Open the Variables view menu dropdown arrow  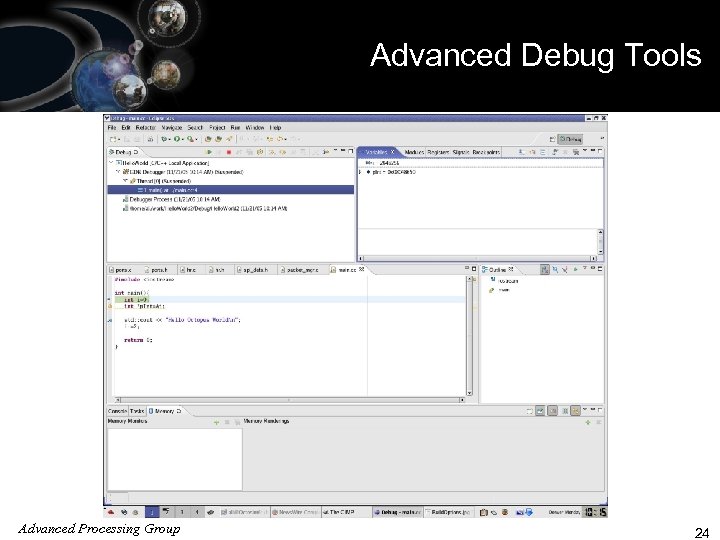585,151
